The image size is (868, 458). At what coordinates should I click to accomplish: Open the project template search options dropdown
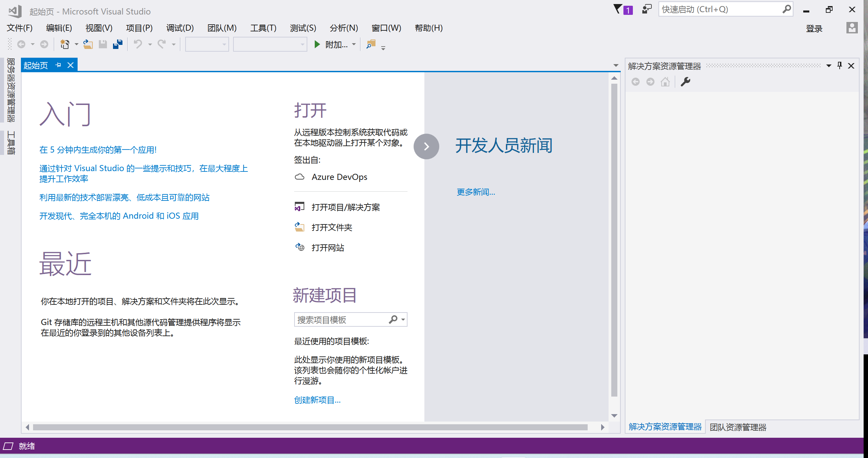[403, 319]
